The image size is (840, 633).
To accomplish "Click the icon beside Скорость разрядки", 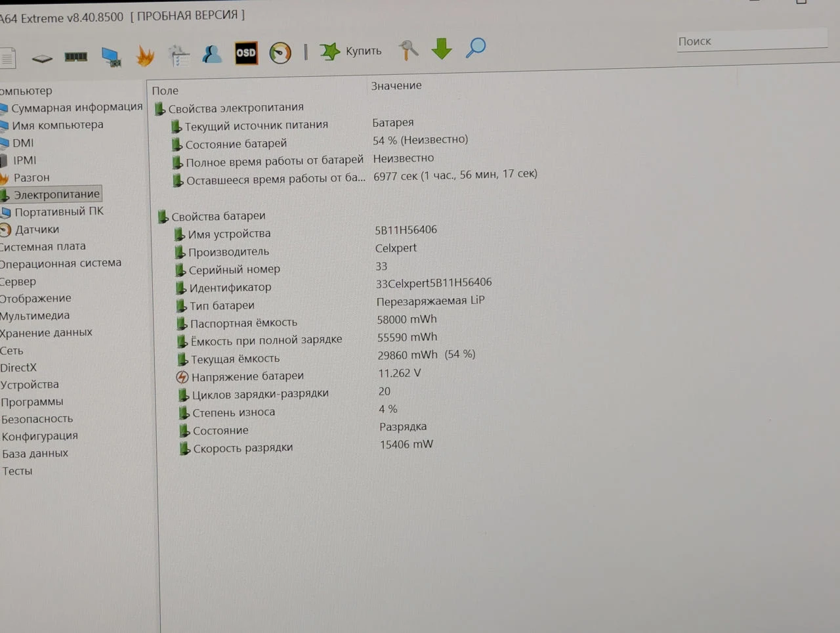I will (184, 449).
